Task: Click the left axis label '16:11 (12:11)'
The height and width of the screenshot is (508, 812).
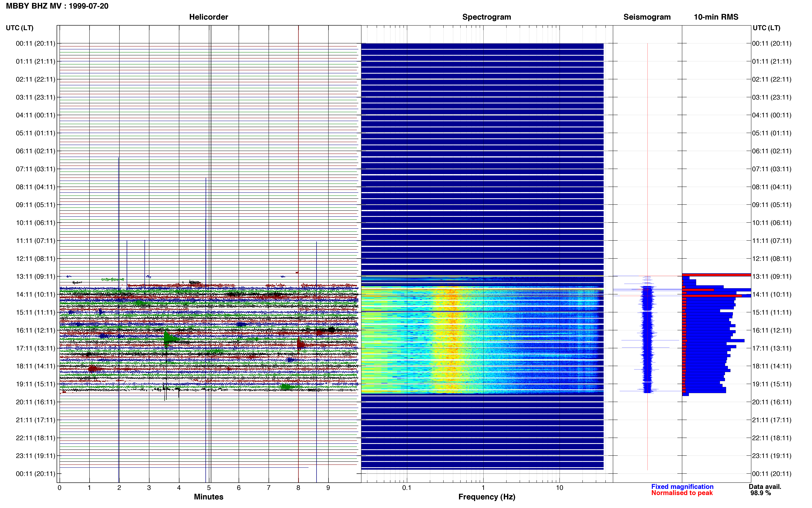Action: click(x=36, y=330)
